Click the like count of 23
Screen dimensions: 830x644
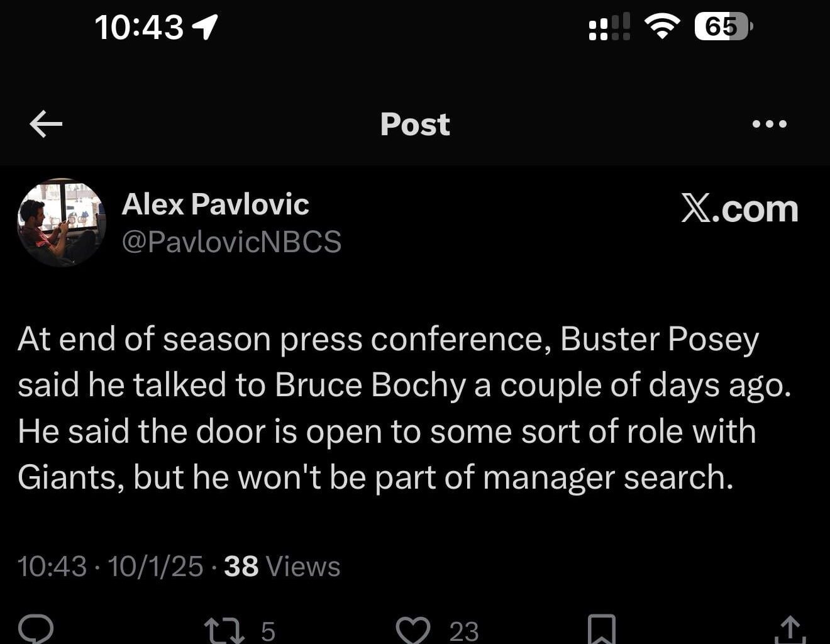coord(464,631)
